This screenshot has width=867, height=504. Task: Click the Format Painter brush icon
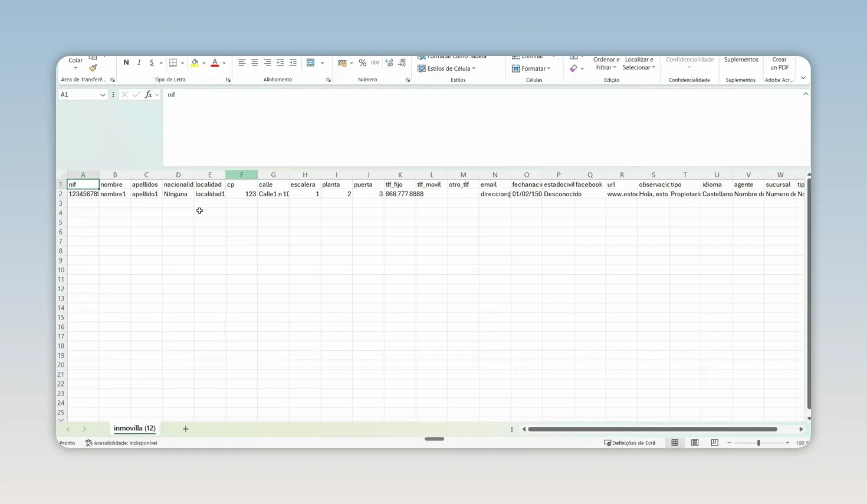tap(93, 68)
